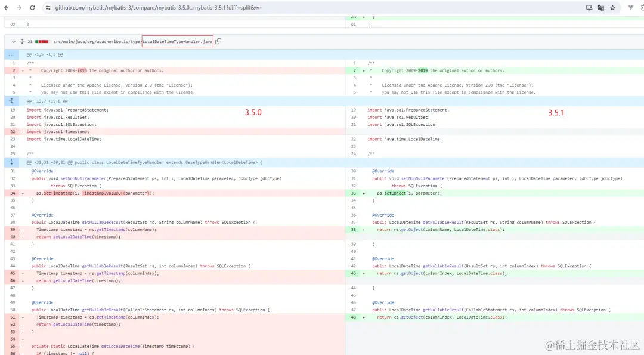Click removed line cs.getTimestamp(columnIndex)

pos(175,317)
